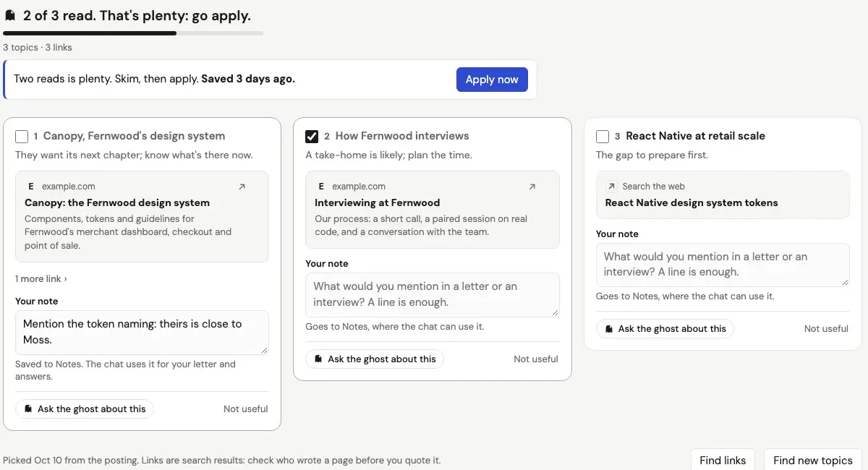Click Canopy card description starting Components, tokens
Image resolution: width=868 pixels, height=470 pixels.
point(128,232)
